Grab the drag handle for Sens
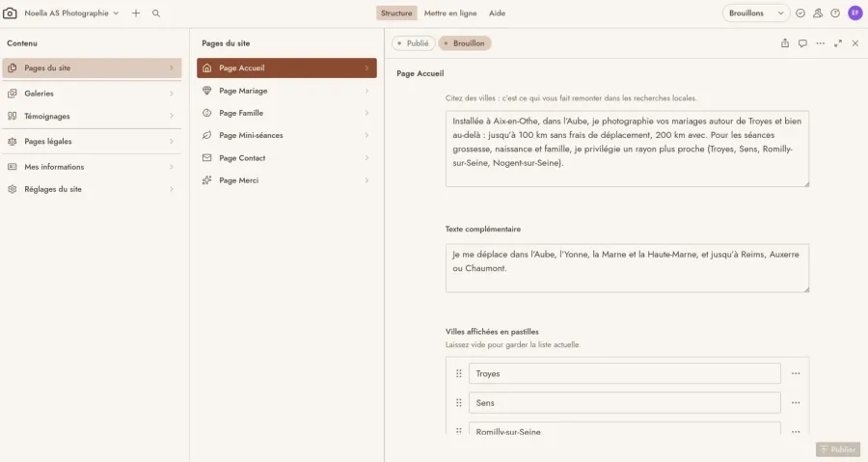 tap(459, 403)
